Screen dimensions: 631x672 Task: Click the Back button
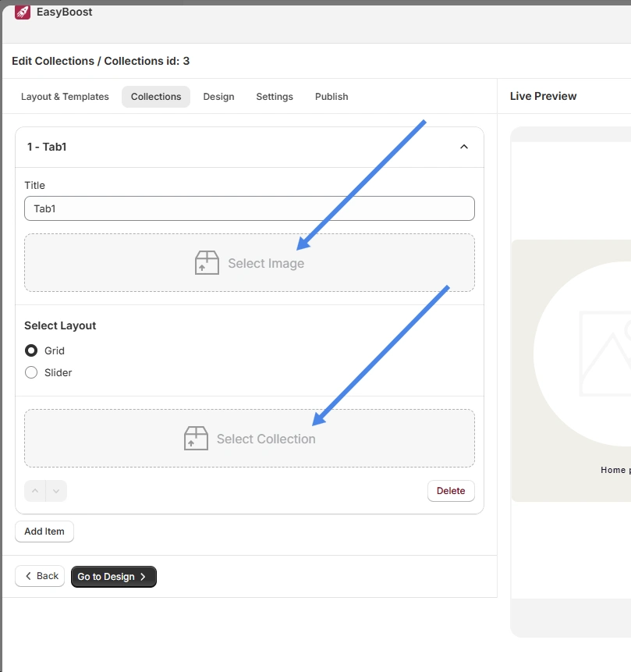tap(41, 576)
